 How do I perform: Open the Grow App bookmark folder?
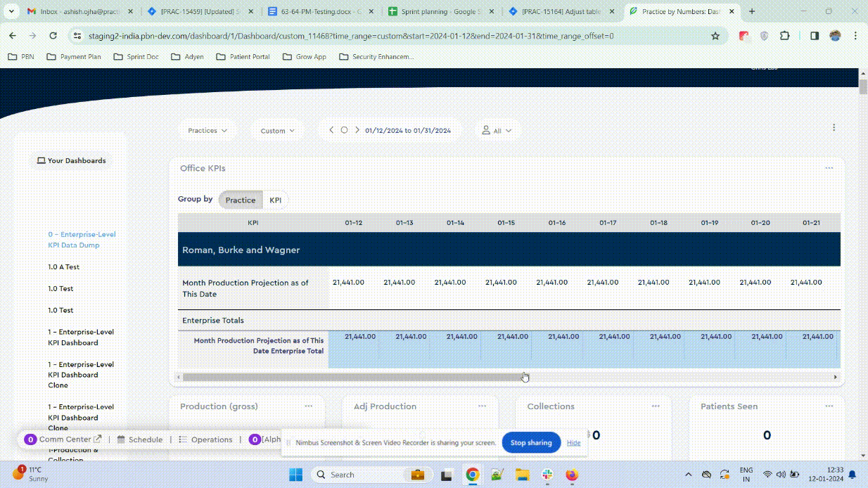point(305,56)
